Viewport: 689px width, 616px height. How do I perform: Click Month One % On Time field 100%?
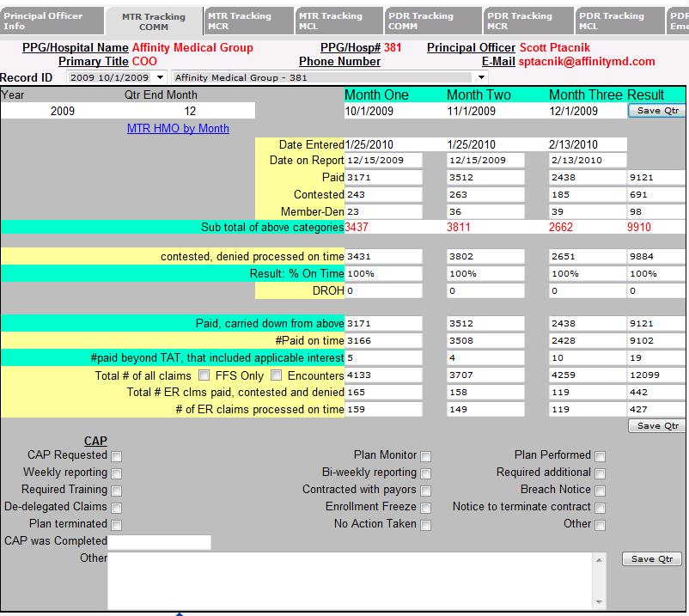coord(384,274)
